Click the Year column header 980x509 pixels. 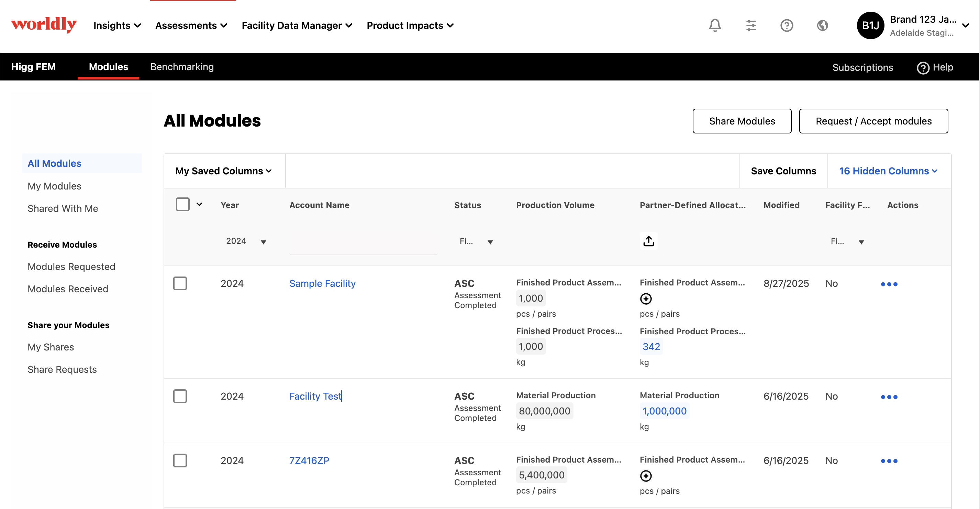230,205
